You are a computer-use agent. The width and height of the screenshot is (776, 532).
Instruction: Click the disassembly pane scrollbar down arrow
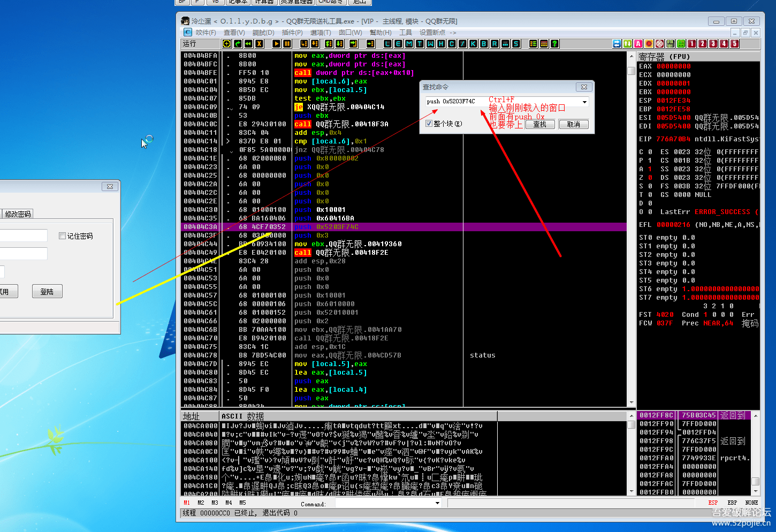point(631,402)
